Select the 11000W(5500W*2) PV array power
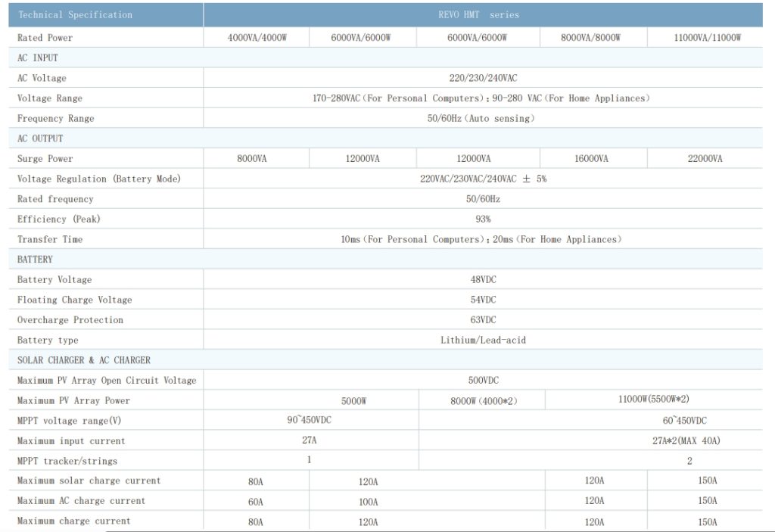775x532 pixels. point(653,399)
